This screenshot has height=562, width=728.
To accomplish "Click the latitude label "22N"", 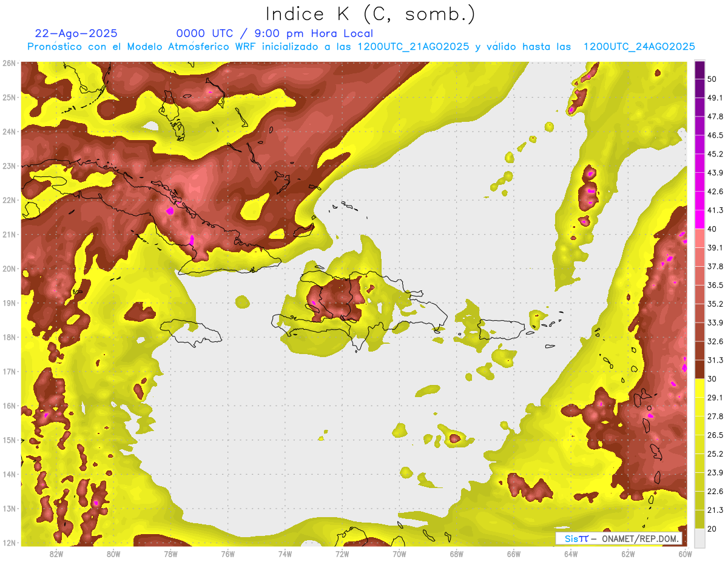I will (x=9, y=200).
